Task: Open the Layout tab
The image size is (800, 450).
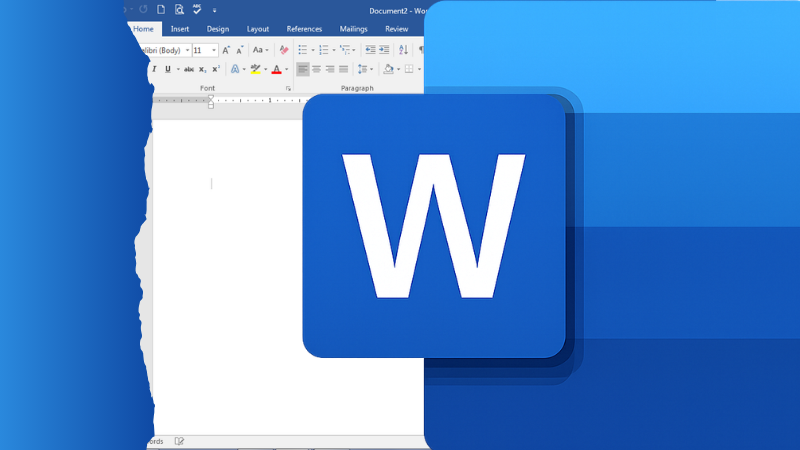Action: [x=258, y=29]
